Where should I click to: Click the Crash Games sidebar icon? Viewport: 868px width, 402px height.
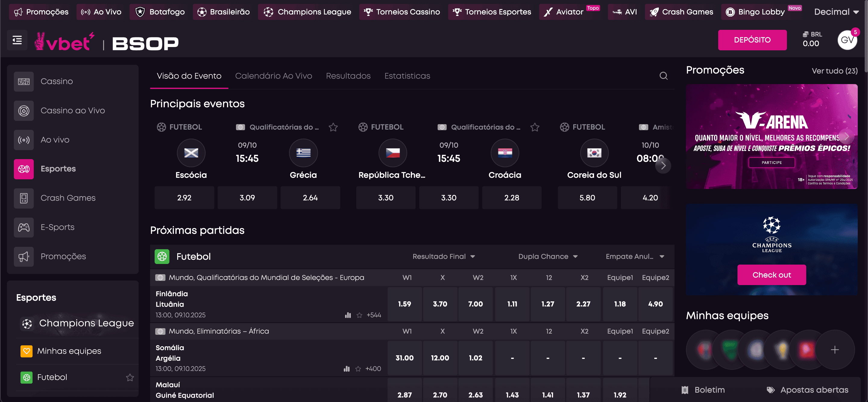(24, 198)
